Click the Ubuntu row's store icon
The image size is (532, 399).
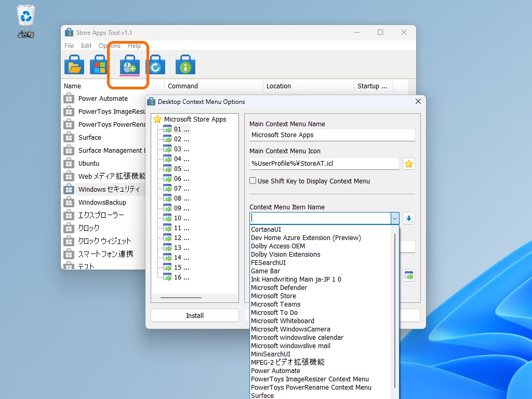(x=69, y=164)
